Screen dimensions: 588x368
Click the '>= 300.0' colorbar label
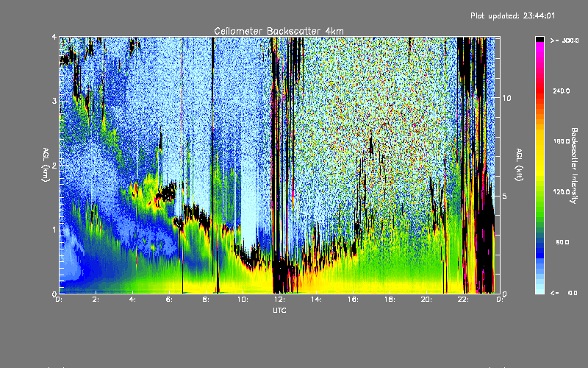click(x=564, y=40)
